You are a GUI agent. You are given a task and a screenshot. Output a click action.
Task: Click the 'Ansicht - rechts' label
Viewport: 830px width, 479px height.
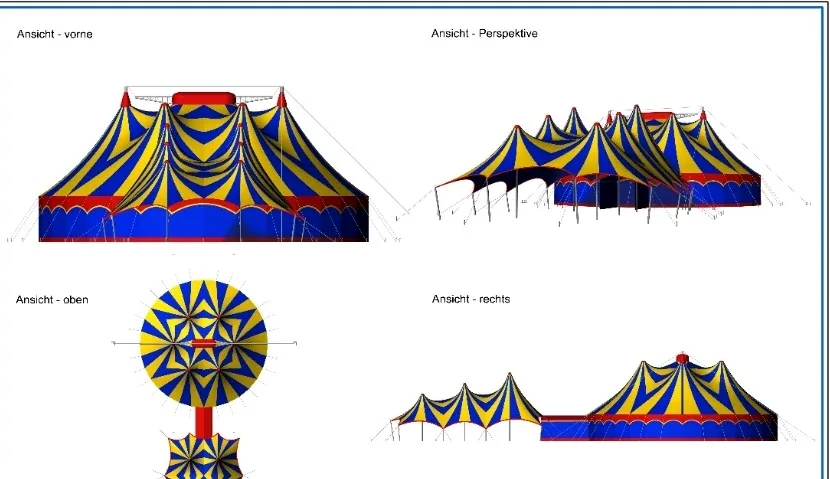pyautogui.click(x=471, y=299)
